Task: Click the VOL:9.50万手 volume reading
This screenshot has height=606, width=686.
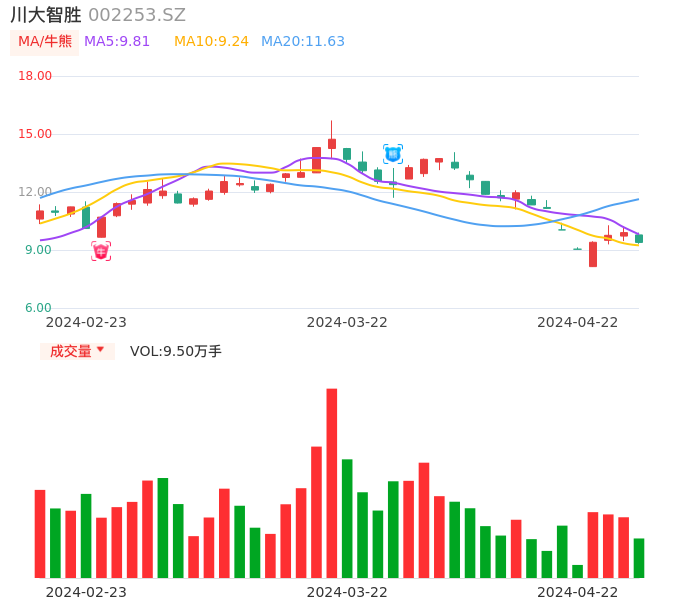Action: 176,351
